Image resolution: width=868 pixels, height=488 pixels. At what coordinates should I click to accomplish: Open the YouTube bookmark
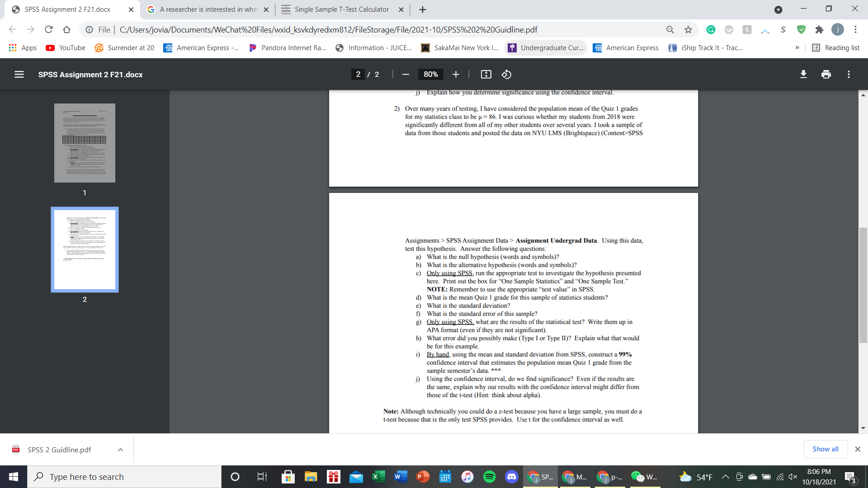(x=65, y=47)
